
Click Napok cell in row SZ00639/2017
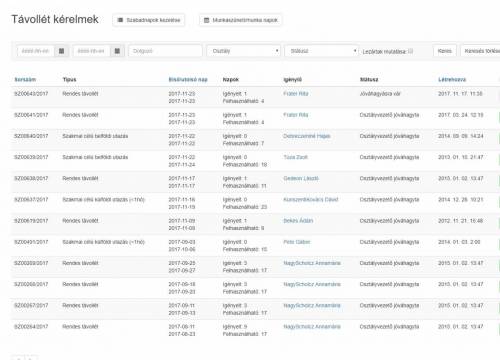245,161
